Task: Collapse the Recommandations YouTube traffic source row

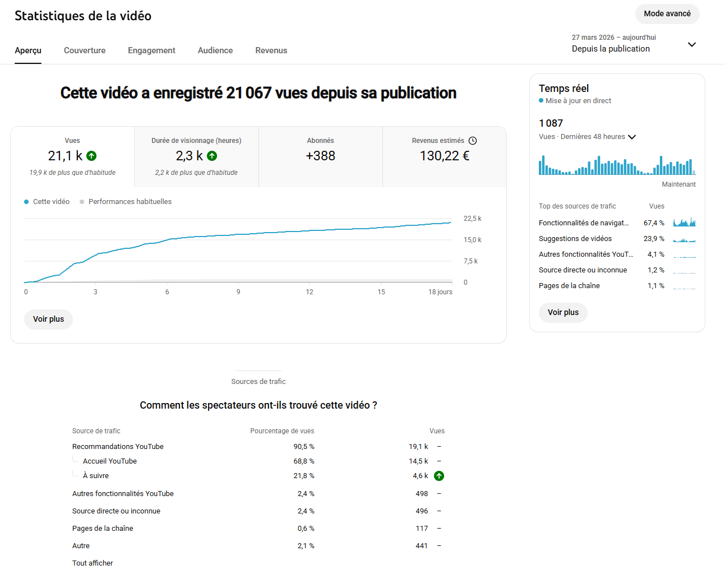Action: pos(118,447)
